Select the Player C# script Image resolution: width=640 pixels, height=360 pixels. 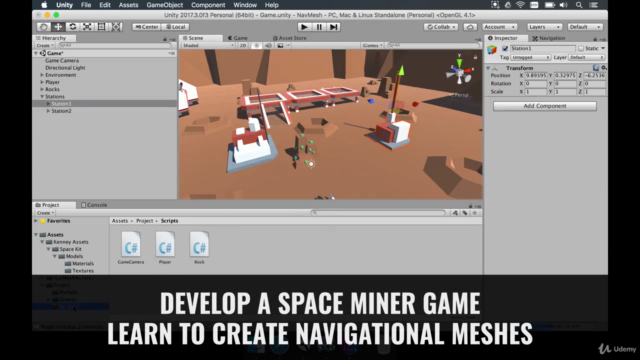[165, 248]
